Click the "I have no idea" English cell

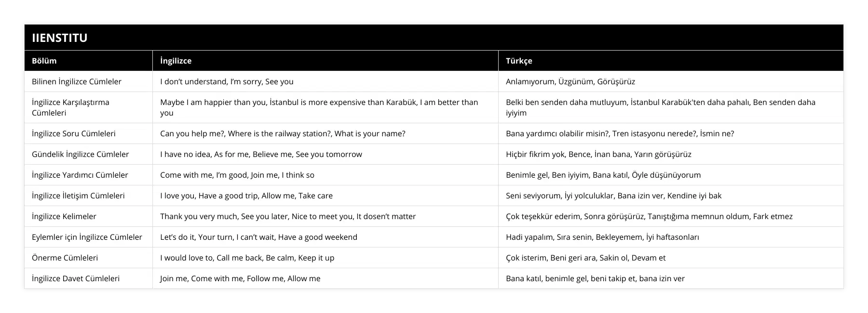pyautogui.click(x=261, y=154)
